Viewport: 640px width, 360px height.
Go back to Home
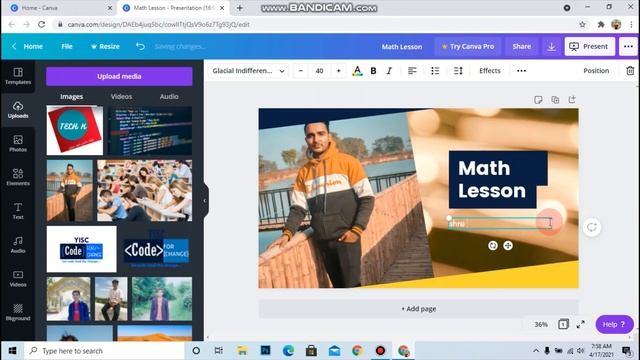pos(27,47)
